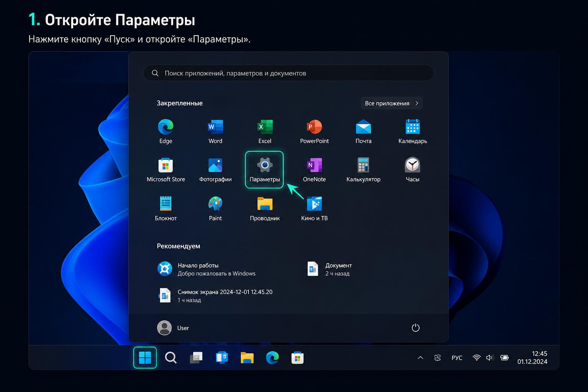Open the recommended Документ file

pyautogui.click(x=330, y=269)
